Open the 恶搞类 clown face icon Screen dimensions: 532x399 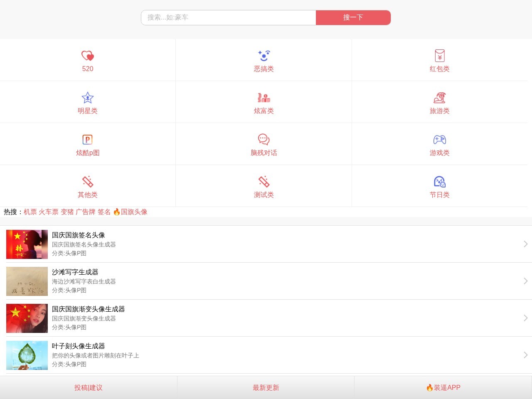pyautogui.click(x=264, y=56)
